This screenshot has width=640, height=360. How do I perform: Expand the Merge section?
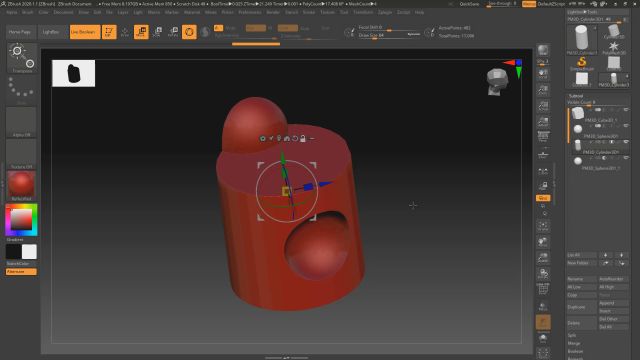(573, 343)
